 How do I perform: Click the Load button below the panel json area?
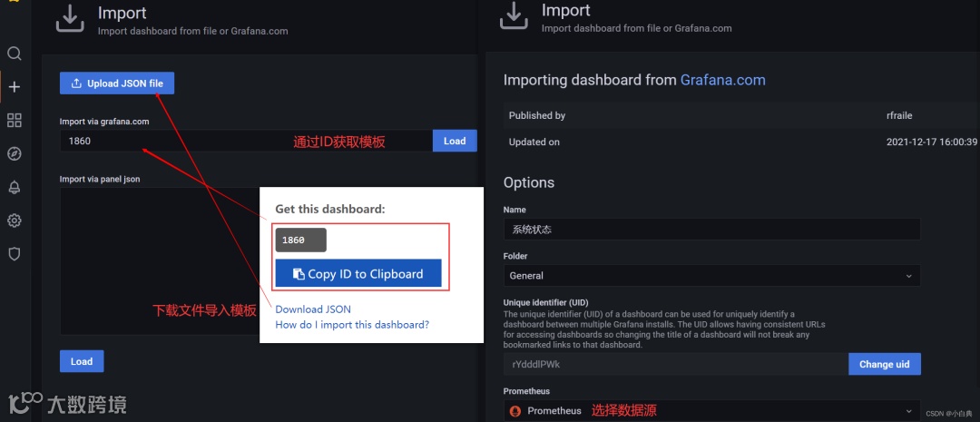pos(82,361)
